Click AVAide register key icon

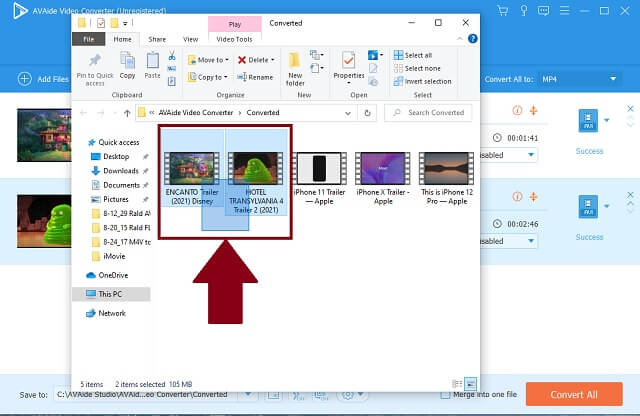524,11
